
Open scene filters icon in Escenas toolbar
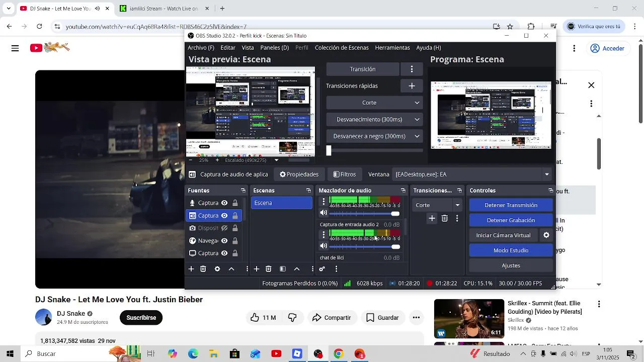[x=283, y=269]
